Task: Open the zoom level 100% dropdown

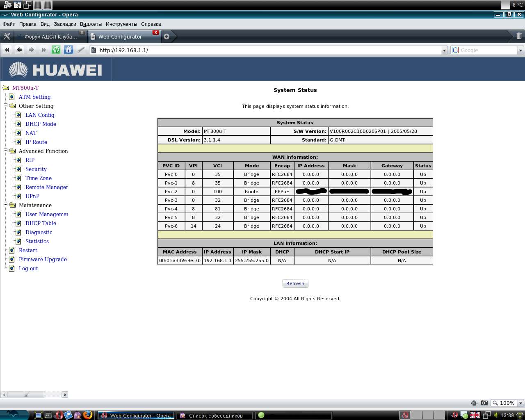Action: click(520, 403)
